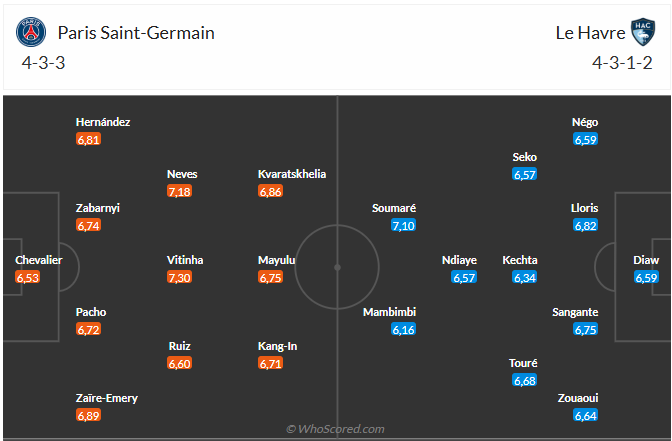
Task: Click Hernández's player name
Action: click(103, 122)
